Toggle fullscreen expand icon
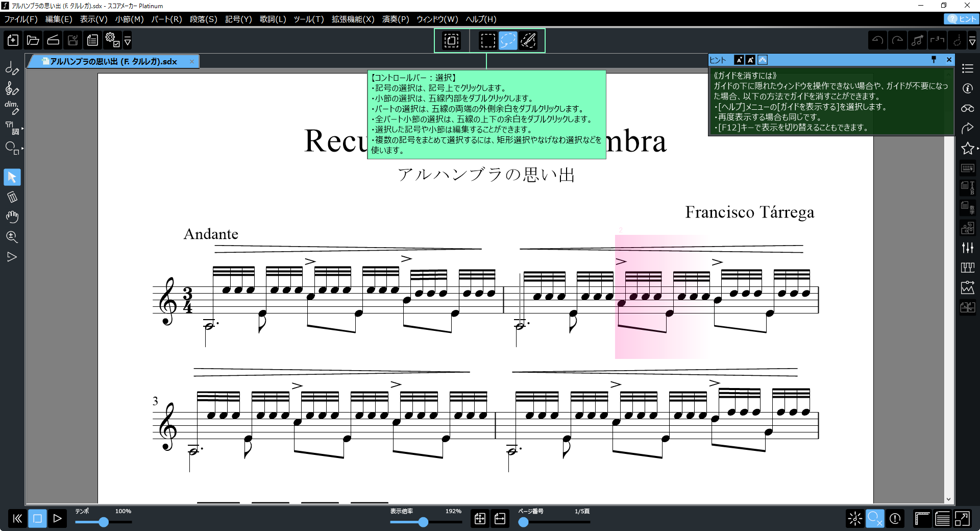The height and width of the screenshot is (531, 980). [962, 519]
